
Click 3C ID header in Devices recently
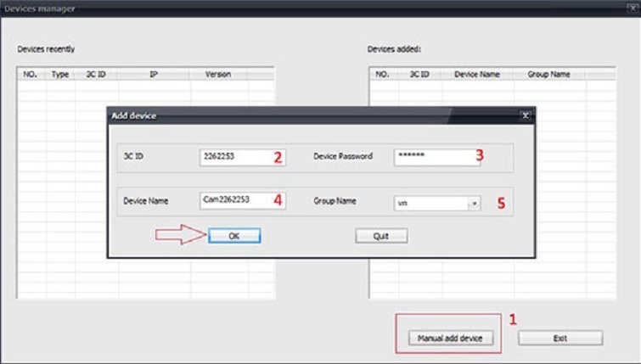96,75
